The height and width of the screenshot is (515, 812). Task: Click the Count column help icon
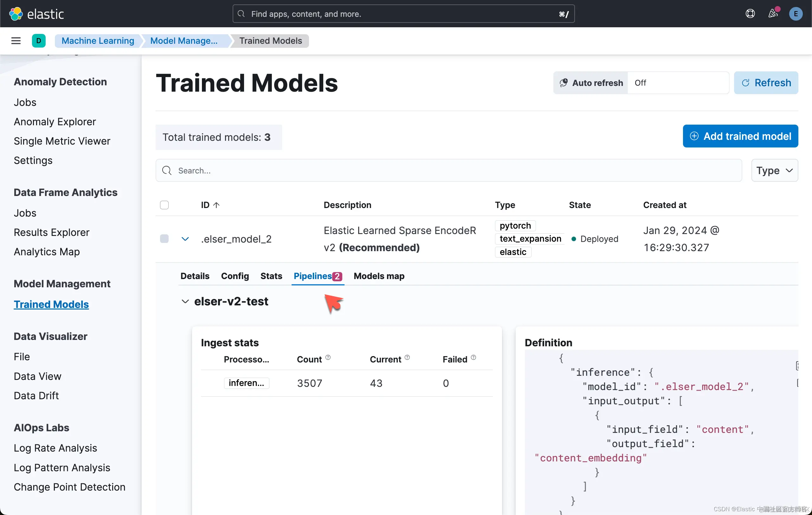[328, 357]
